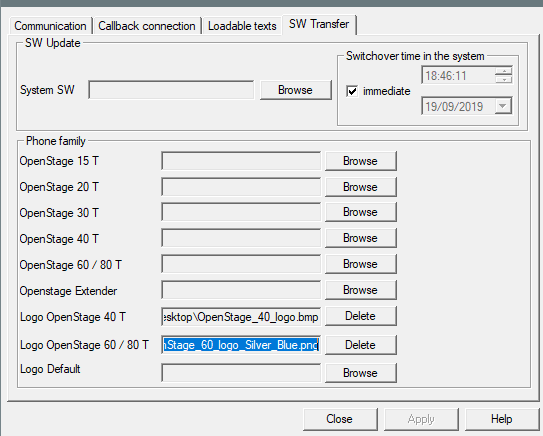543x436 pixels.
Task: Open the switchover date dropdown 19/09/2019
Action: coord(503,106)
